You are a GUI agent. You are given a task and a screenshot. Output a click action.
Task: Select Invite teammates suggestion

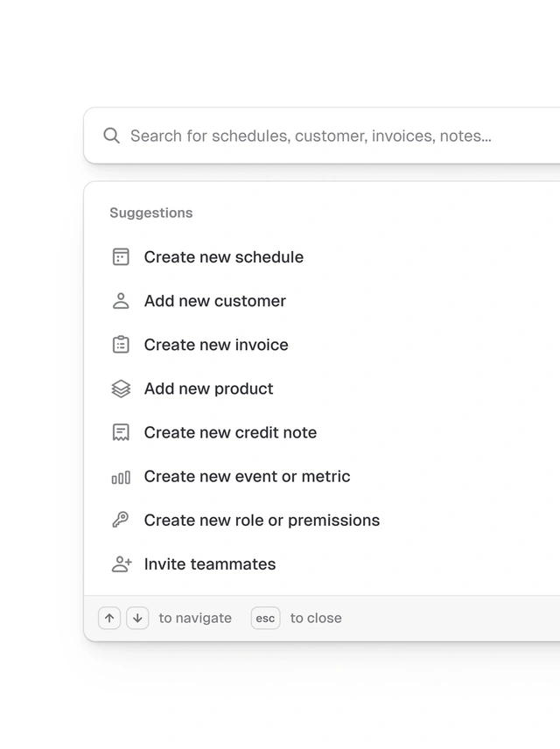pyautogui.click(x=210, y=564)
